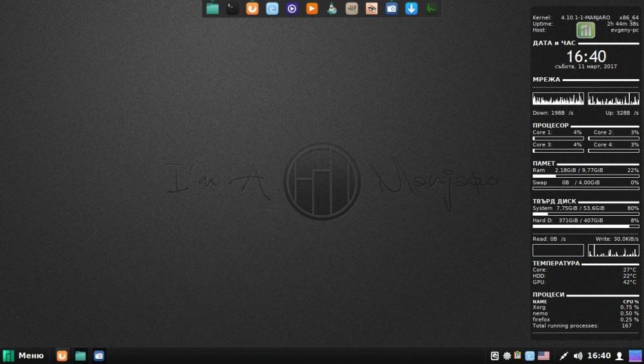Click the date 'събота, 11 март, 2017'

coord(585,66)
